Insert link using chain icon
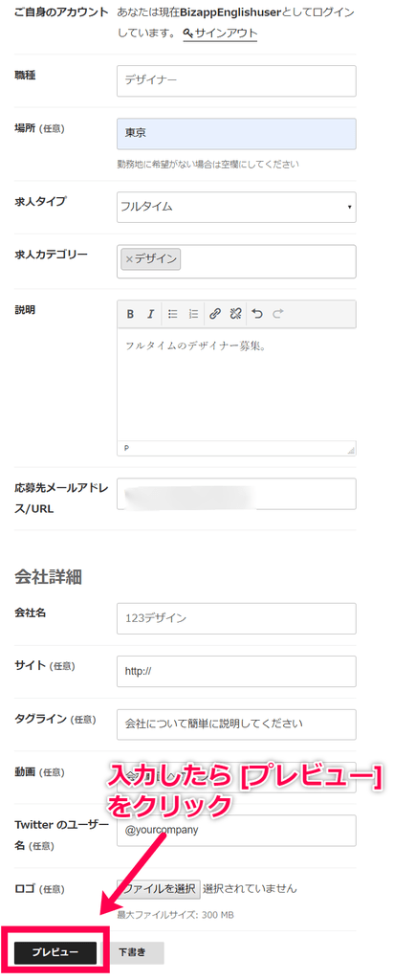Viewport: 393px width, 980px height. (215, 314)
